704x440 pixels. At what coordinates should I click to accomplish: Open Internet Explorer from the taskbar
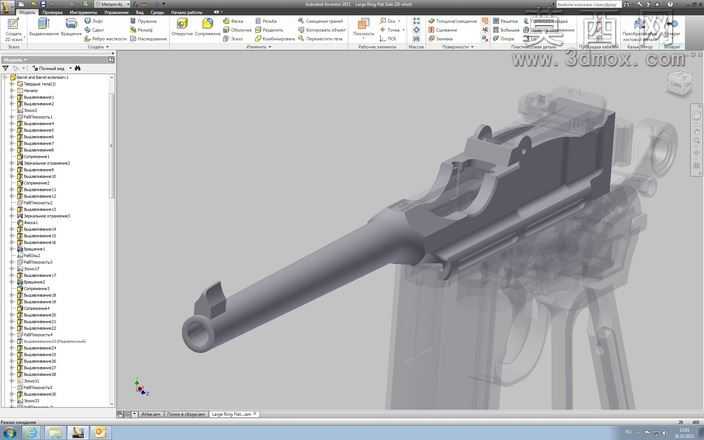(x=31, y=433)
